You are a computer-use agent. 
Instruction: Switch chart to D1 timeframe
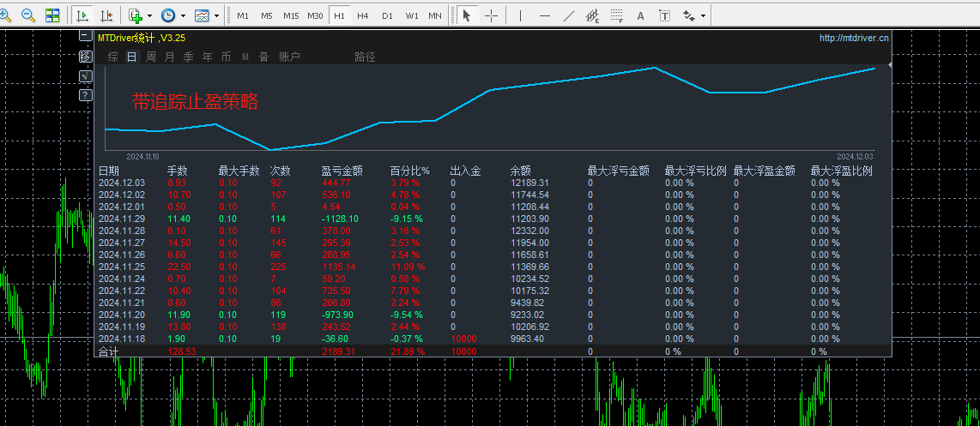(x=388, y=15)
